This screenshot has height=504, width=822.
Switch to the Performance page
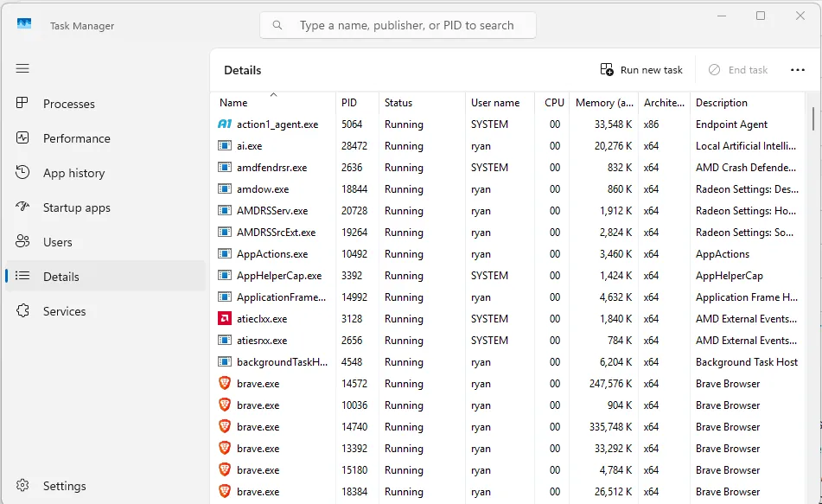pyautogui.click(x=105, y=138)
